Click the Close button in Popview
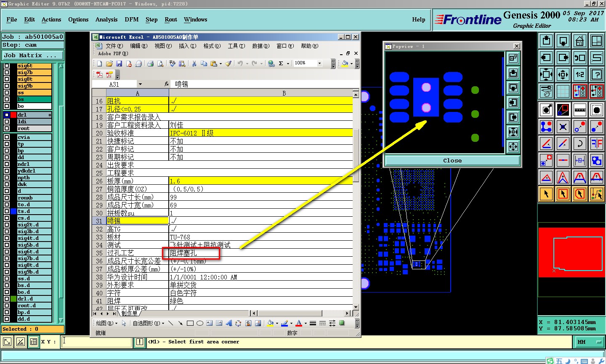 tap(452, 160)
